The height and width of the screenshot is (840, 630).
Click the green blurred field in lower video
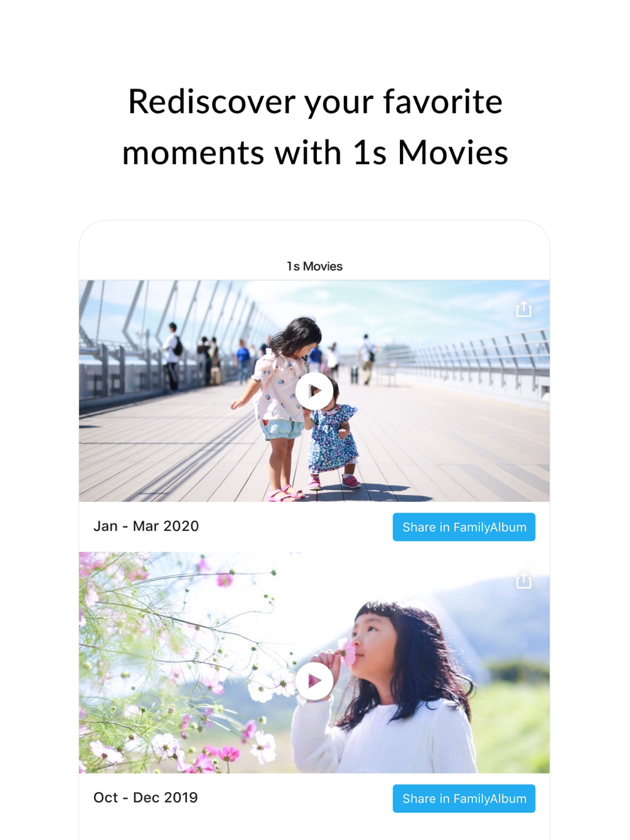[513, 724]
